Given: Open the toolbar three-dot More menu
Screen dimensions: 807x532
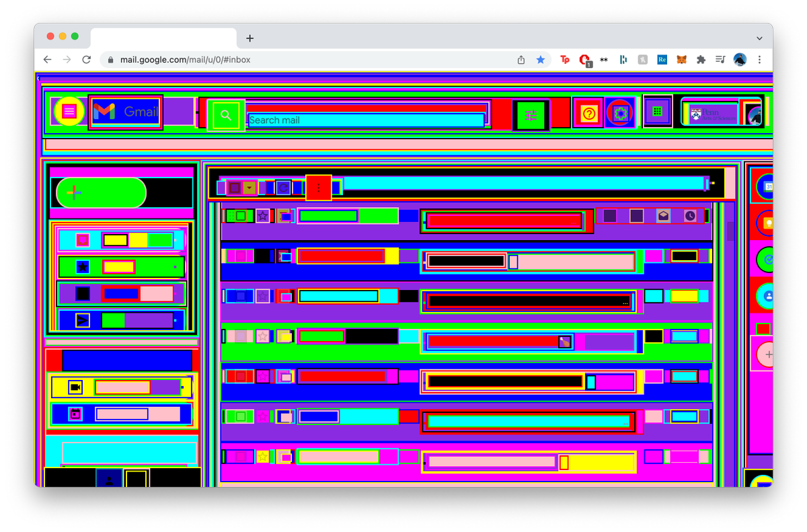Looking at the screenshot, I should (319, 188).
